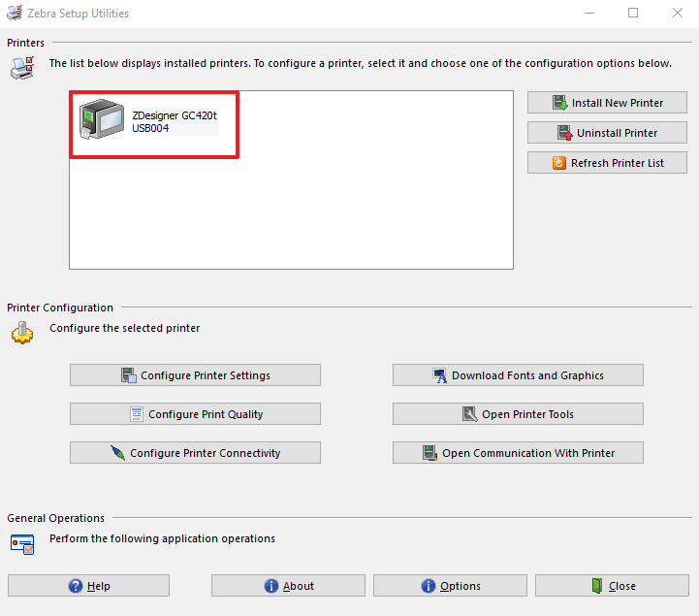Viewport: 699px width, 616px height.
Task: Select the ZDesigner GC420t USB004 label
Action: point(175,121)
